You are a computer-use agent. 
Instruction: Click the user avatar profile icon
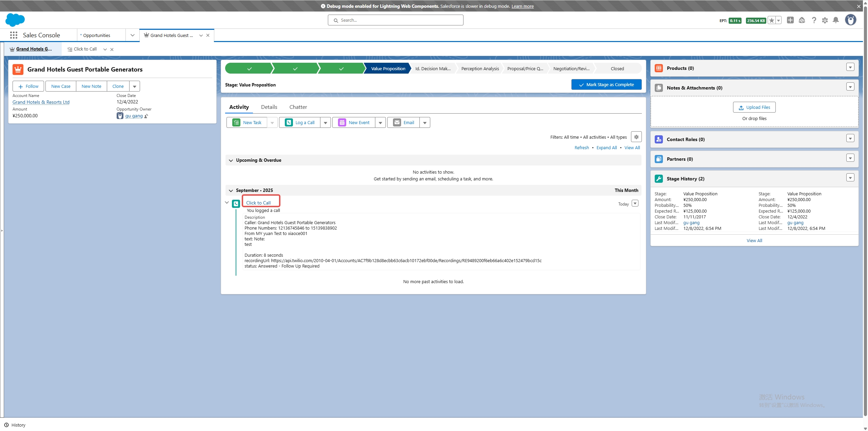point(850,20)
